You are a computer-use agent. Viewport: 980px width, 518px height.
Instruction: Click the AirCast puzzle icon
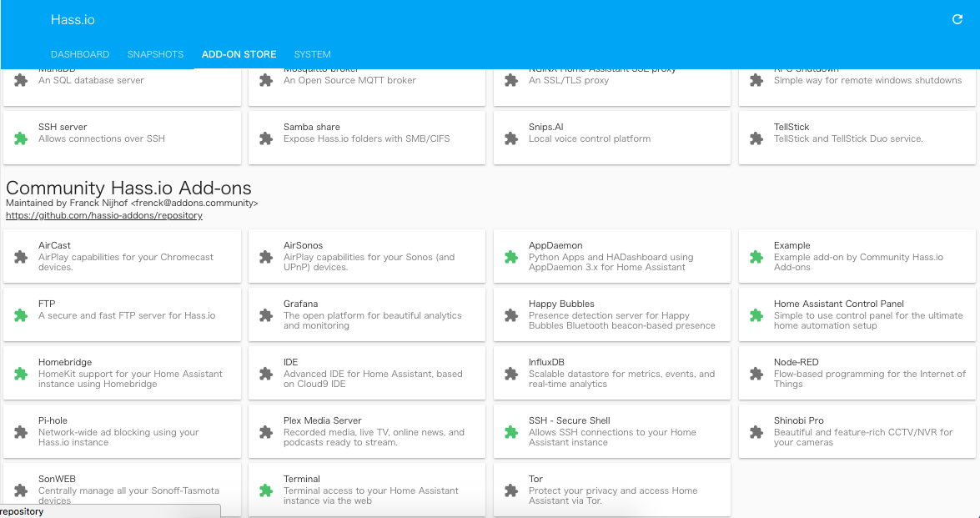[21, 257]
